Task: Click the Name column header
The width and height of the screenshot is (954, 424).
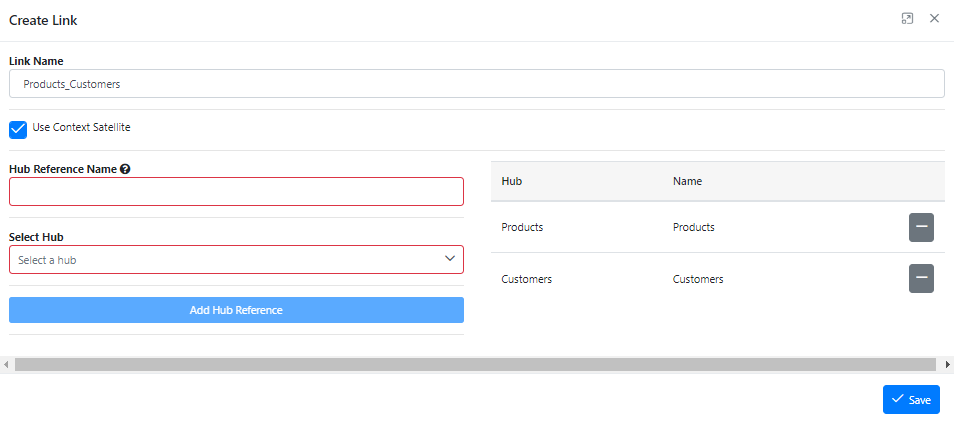Action: point(687,181)
